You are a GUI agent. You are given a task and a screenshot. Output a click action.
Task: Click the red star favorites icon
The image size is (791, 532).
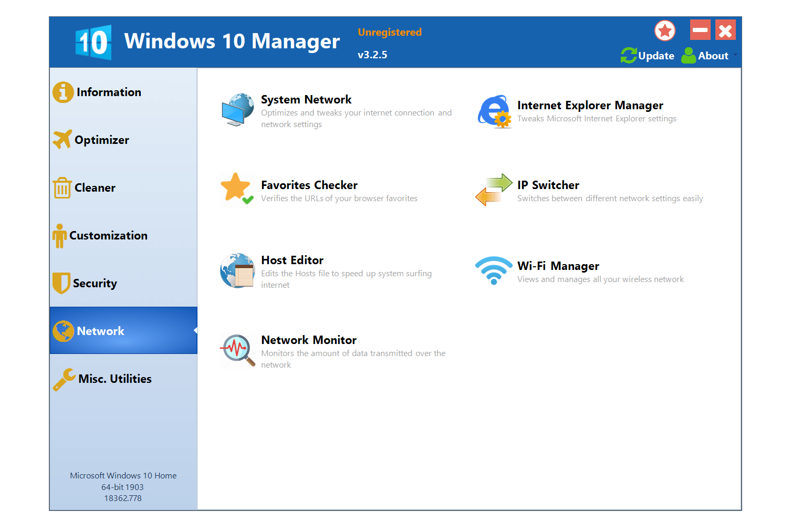tap(665, 30)
